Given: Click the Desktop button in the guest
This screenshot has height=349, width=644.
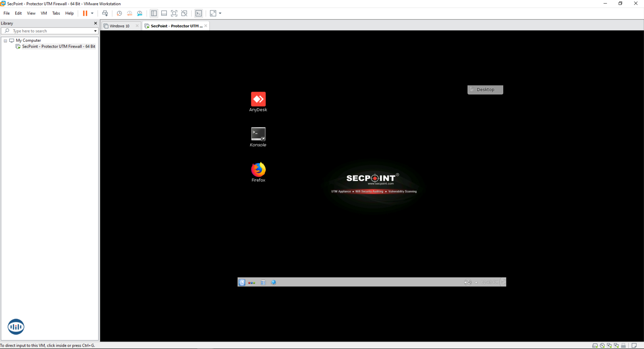Looking at the screenshot, I should [485, 90].
